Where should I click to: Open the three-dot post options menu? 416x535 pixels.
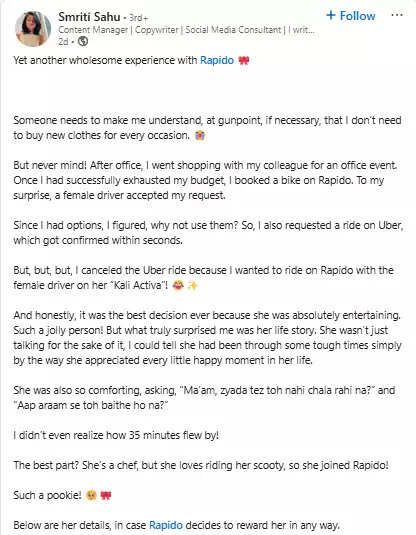tap(397, 15)
